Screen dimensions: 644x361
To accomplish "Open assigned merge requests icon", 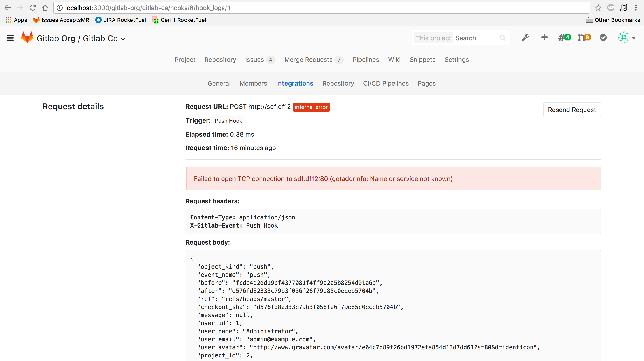I will (584, 38).
